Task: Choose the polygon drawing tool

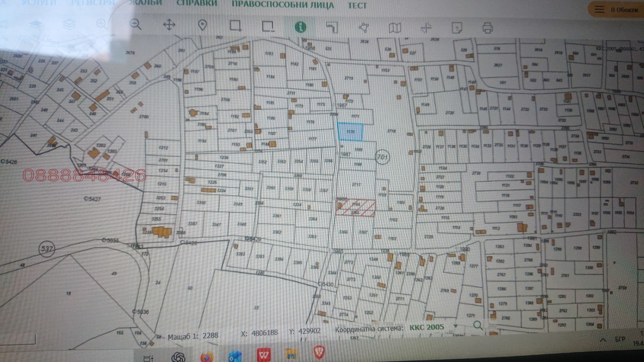Action: pyautogui.click(x=363, y=27)
